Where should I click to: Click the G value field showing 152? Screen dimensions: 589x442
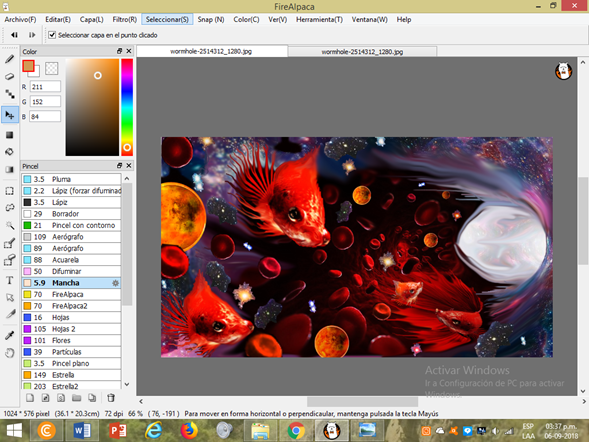pyautogui.click(x=45, y=101)
